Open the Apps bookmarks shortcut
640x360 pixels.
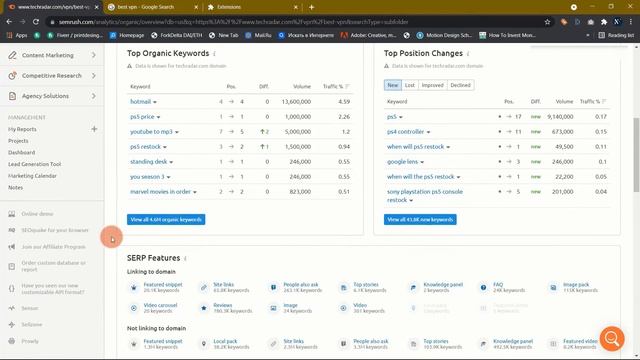point(17,36)
